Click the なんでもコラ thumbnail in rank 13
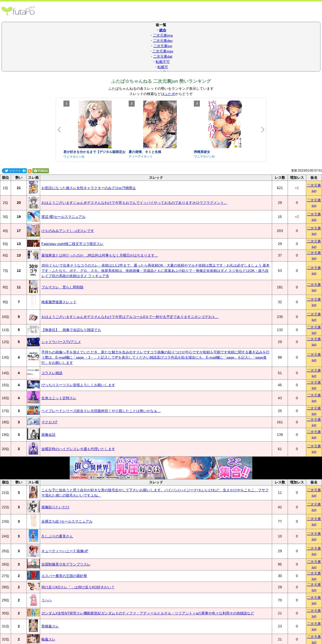Image resolution: width=322 pixels, height=644 pixels. pos(33,356)
